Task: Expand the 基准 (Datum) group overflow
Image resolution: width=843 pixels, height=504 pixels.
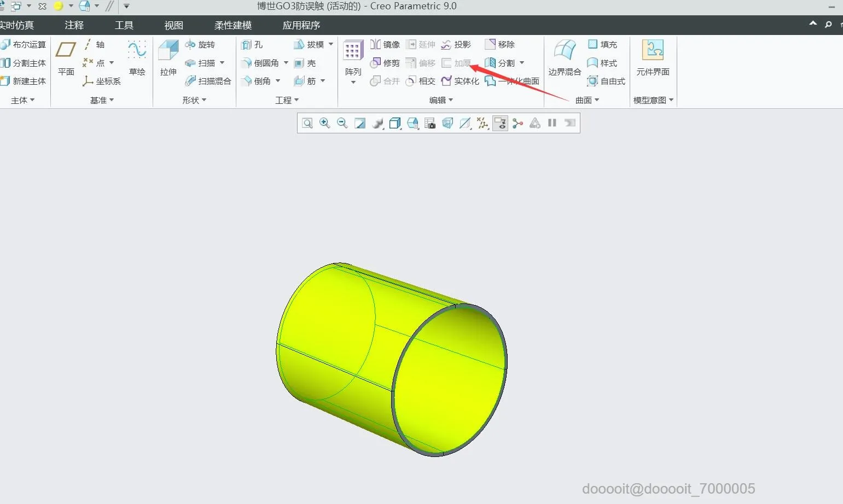Action: (x=102, y=100)
